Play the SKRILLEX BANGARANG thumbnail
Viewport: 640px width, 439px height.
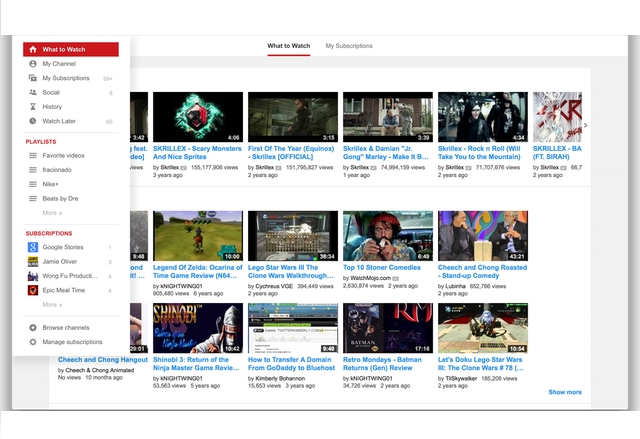557,117
